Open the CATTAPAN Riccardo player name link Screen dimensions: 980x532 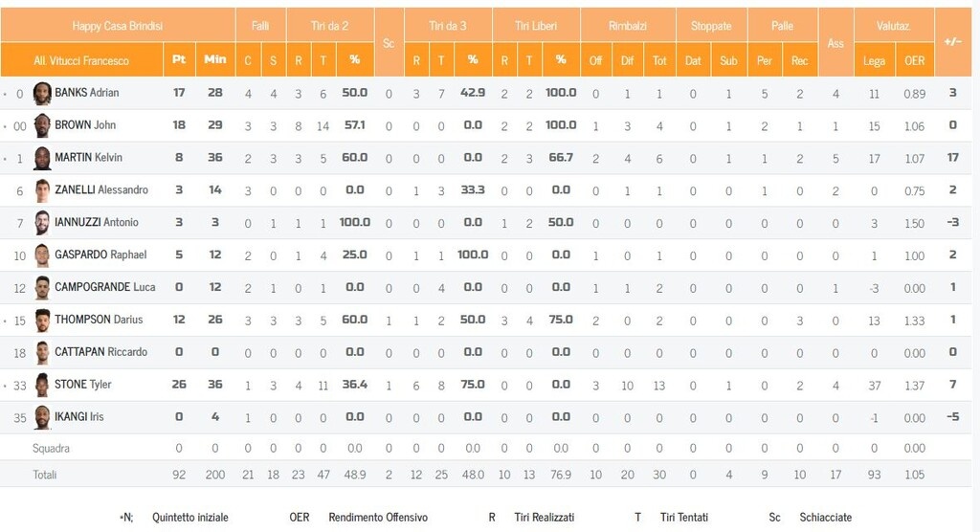[100, 352]
